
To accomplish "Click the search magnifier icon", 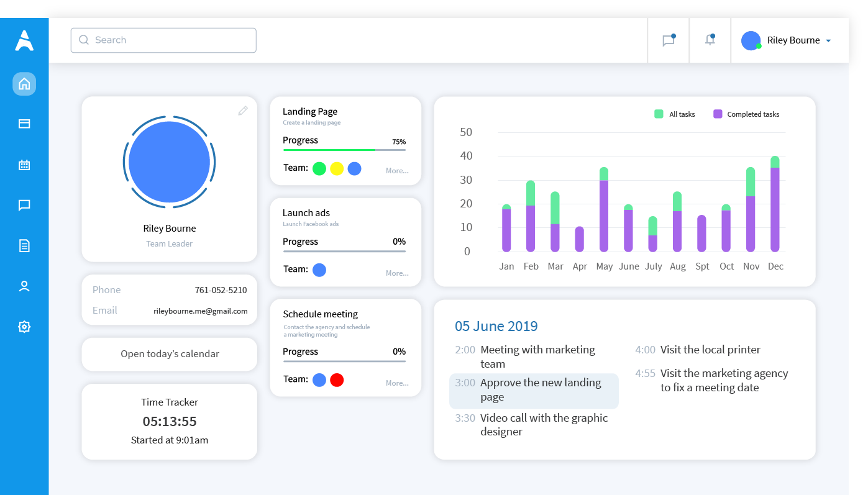I will pyautogui.click(x=84, y=40).
